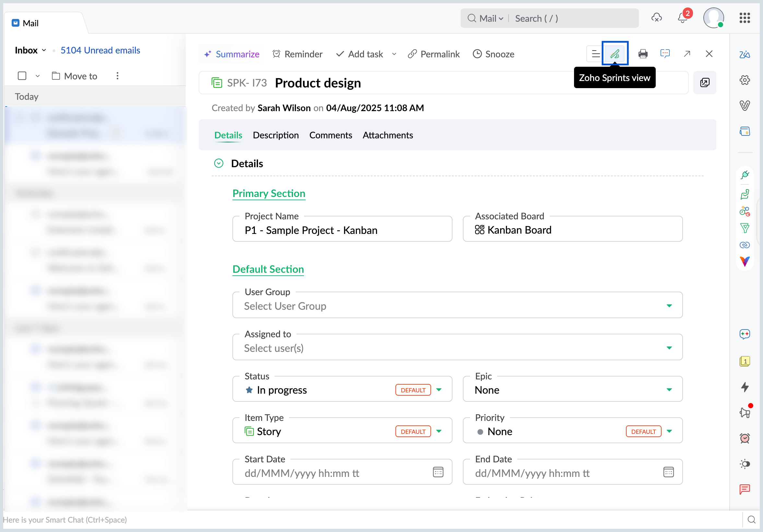Select the email list checkbox
This screenshot has height=532, width=763.
click(x=22, y=76)
